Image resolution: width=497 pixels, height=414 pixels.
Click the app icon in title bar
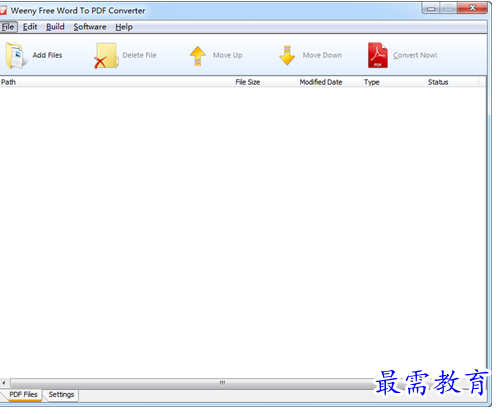click(x=3, y=11)
